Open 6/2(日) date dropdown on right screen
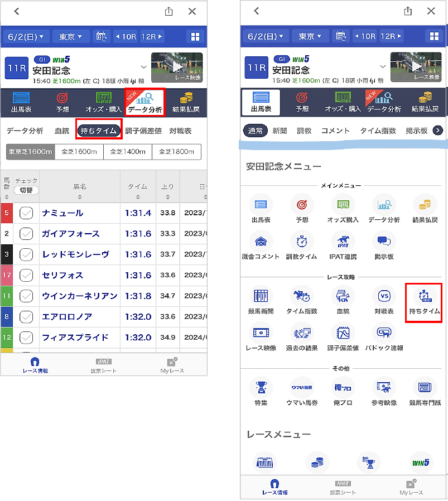This screenshot has width=448, height=501. (266, 36)
